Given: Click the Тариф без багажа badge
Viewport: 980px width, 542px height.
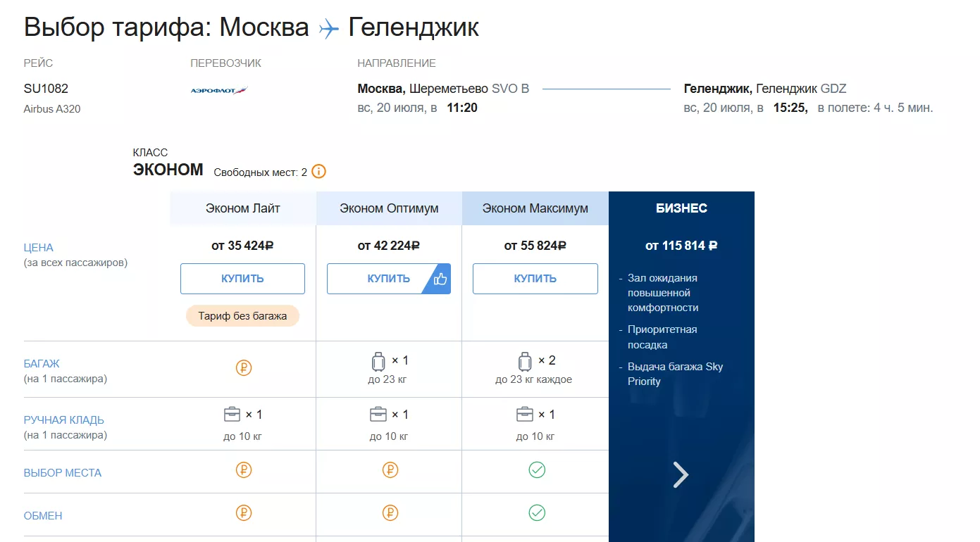Looking at the screenshot, I should click(x=242, y=316).
